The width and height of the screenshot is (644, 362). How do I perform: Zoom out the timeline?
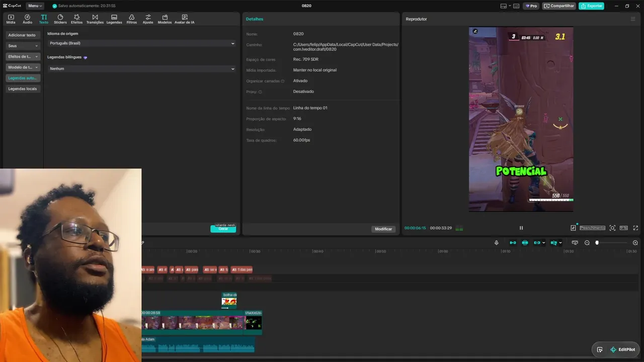pos(587,243)
